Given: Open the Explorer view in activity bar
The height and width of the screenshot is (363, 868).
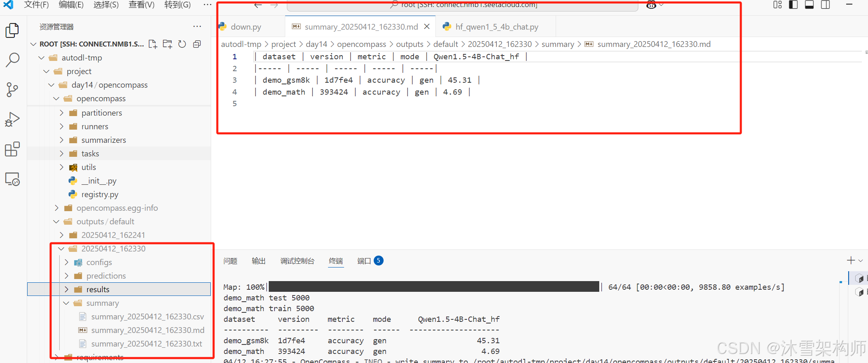Looking at the screenshot, I should pos(12,30).
